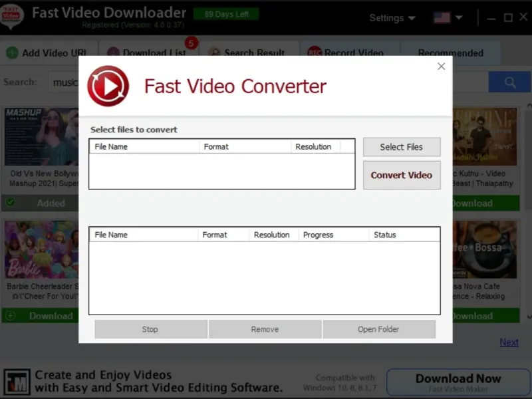This screenshot has width=532, height=399.
Task: Click Format header in conversion list
Action: click(x=223, y=235)
